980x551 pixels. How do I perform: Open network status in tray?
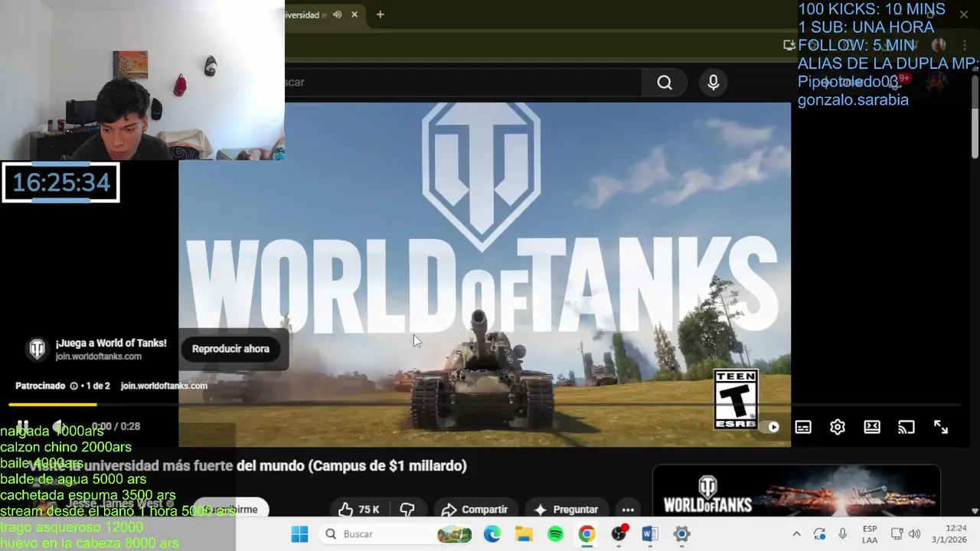(897, 534)
